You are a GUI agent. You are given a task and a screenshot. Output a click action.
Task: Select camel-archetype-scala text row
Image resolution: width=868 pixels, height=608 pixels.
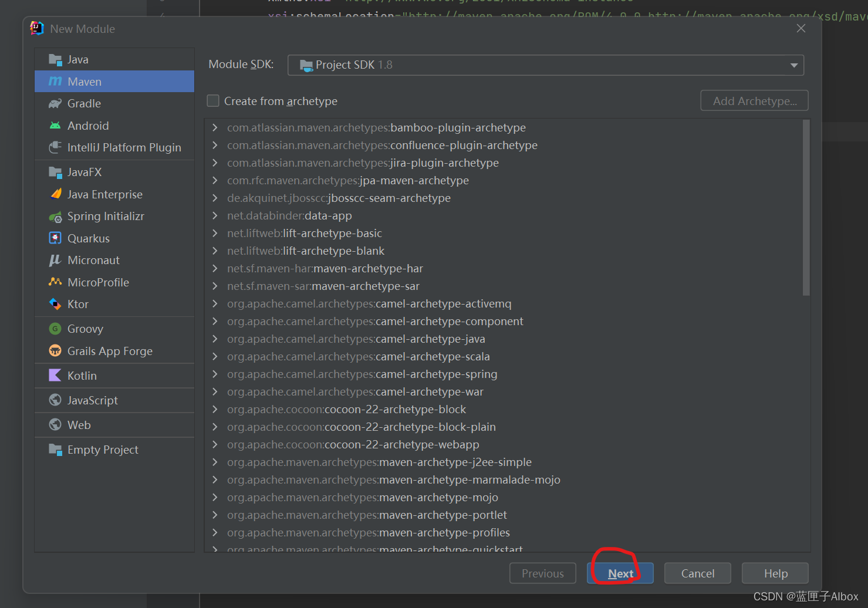coord(359,356)
